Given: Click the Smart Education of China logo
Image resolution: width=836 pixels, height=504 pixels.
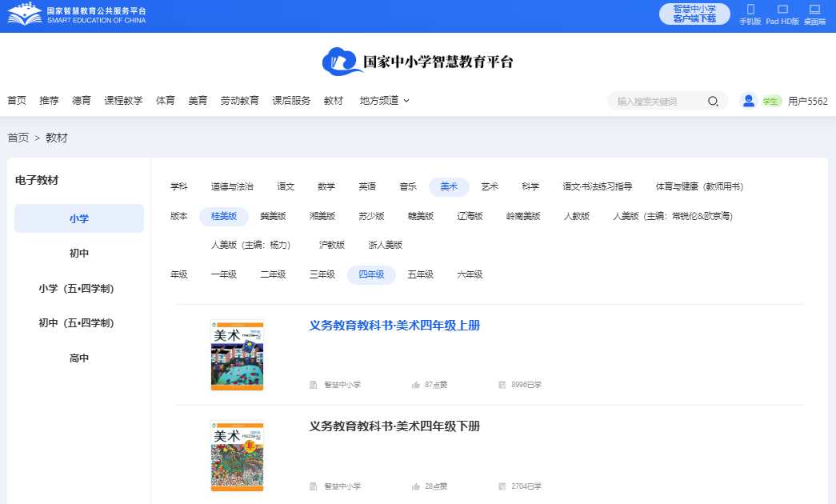Looking at the screenshot, I should point(78,14).
